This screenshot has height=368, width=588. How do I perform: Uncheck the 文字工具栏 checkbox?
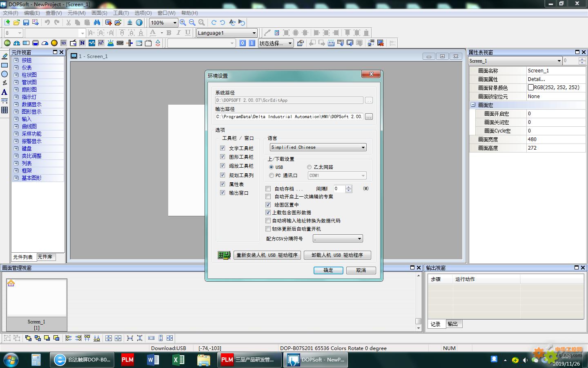223,148
